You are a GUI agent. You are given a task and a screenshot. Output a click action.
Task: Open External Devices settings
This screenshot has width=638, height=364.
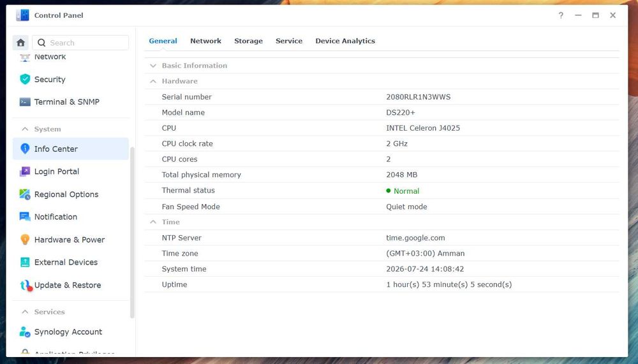(70, 263)
